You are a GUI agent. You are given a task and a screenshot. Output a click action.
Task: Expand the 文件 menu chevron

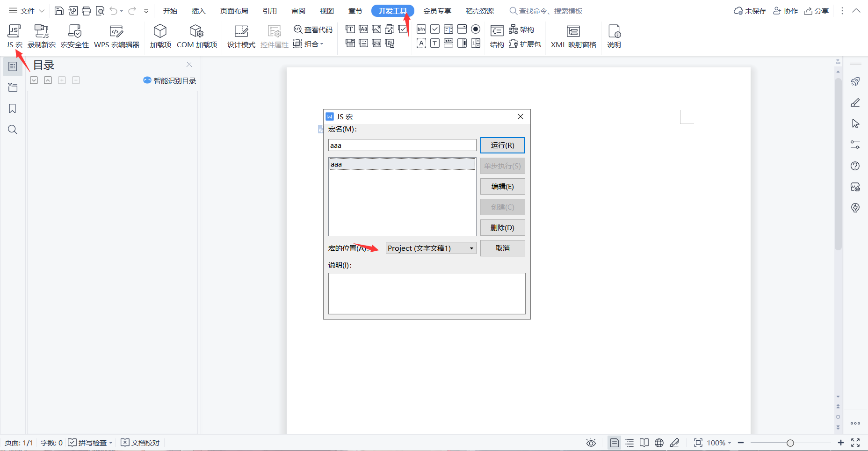tap(42, 11)
